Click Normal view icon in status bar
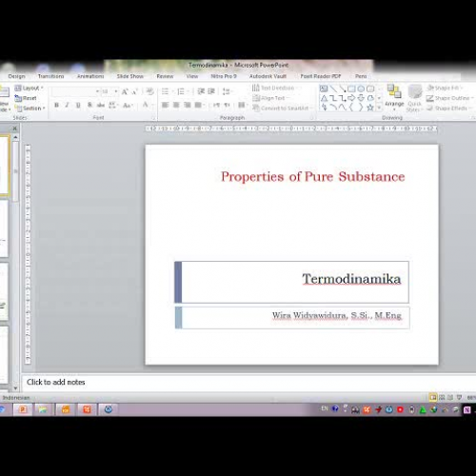Viewport: 476px width, 476px height. (x=433, y=397)
